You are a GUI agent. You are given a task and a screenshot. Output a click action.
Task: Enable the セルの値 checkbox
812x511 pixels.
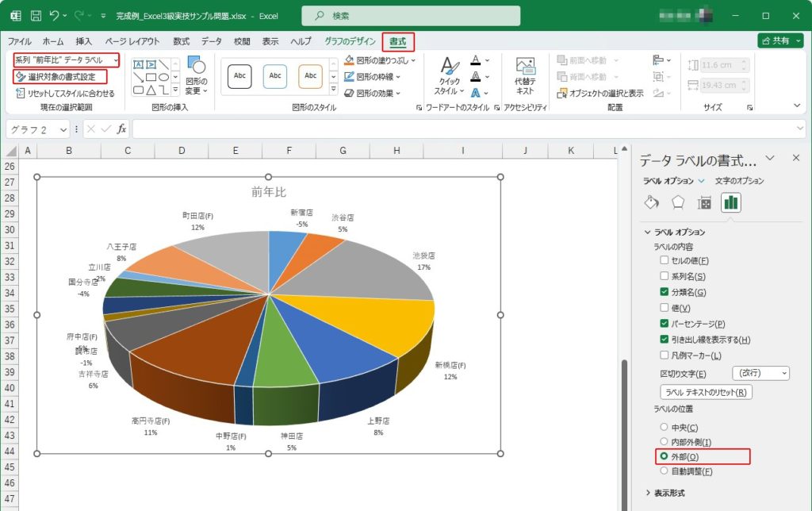pyautogui.click(x=665, y=260)
